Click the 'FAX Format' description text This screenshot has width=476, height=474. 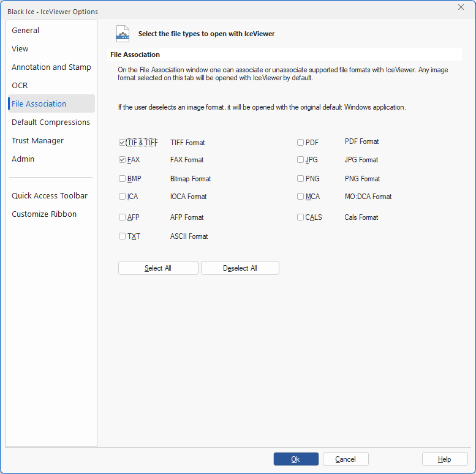click(x=187, y=160)
